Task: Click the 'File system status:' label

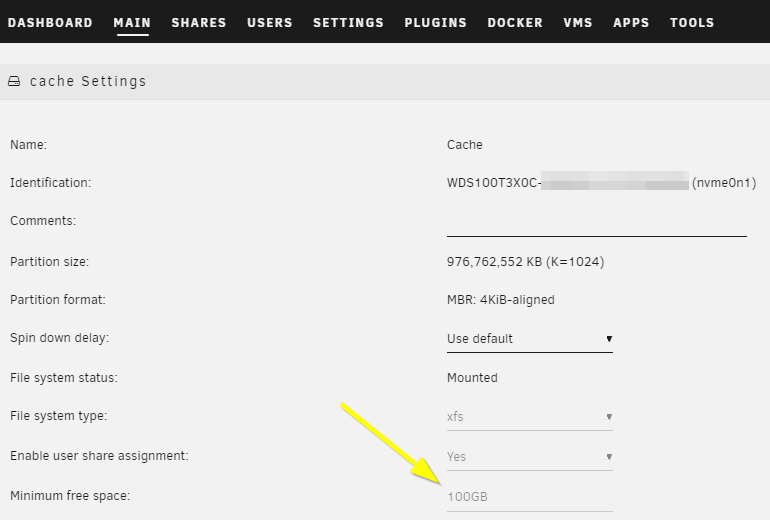Action: (64, 378)
